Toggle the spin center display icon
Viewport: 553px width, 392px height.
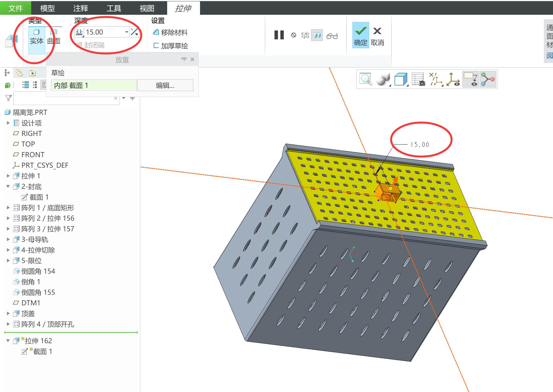click(x=453, y=79)
